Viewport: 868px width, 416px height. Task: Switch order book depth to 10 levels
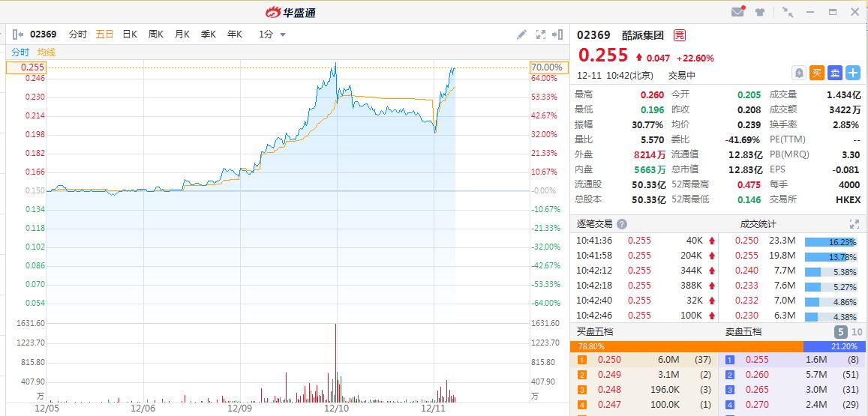tap(857, 331)
